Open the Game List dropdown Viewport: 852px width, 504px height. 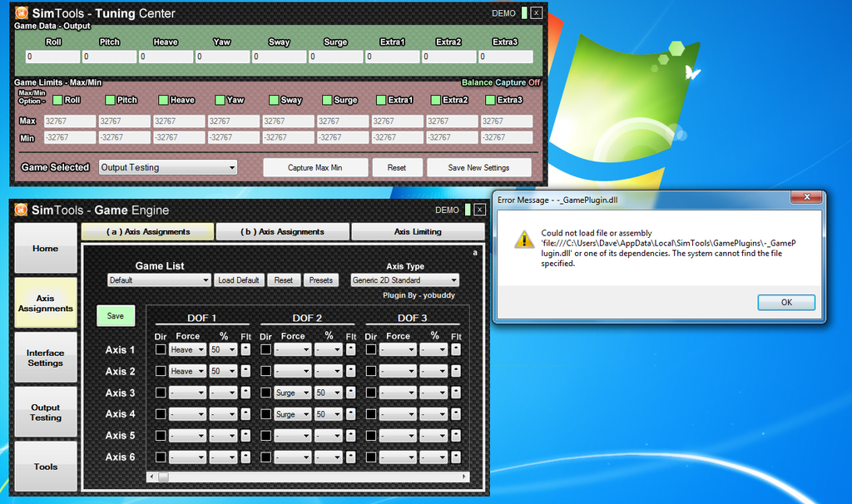(x=159, y=280)
